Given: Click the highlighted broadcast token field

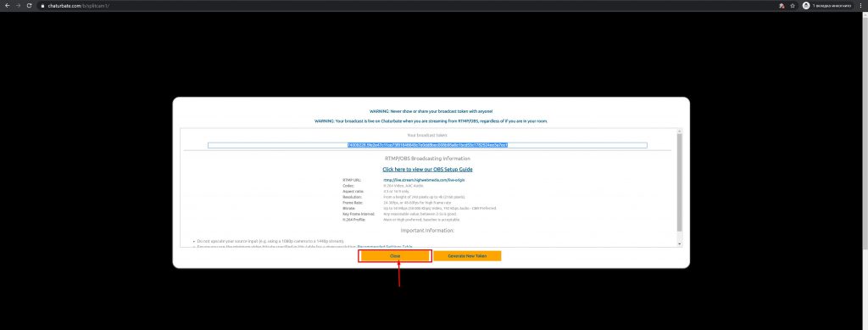Looking at the screenshot, I should pyautogui.click(x=427, y=145).
